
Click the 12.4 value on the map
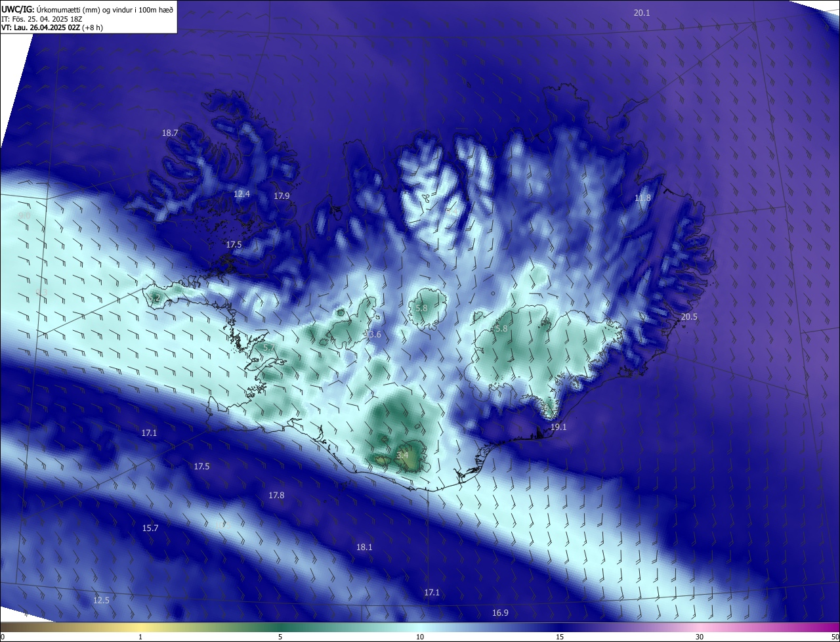tap(241, 194)
